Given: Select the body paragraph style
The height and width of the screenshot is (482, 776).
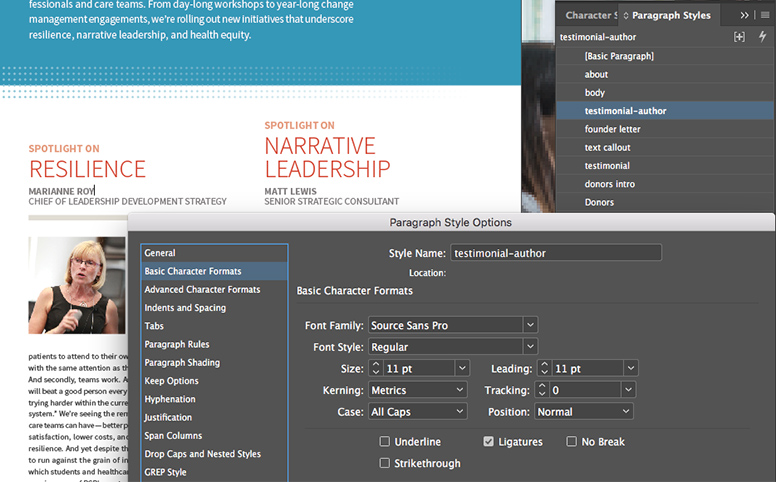Looking at the screenshot, I should tap(665, 93).
